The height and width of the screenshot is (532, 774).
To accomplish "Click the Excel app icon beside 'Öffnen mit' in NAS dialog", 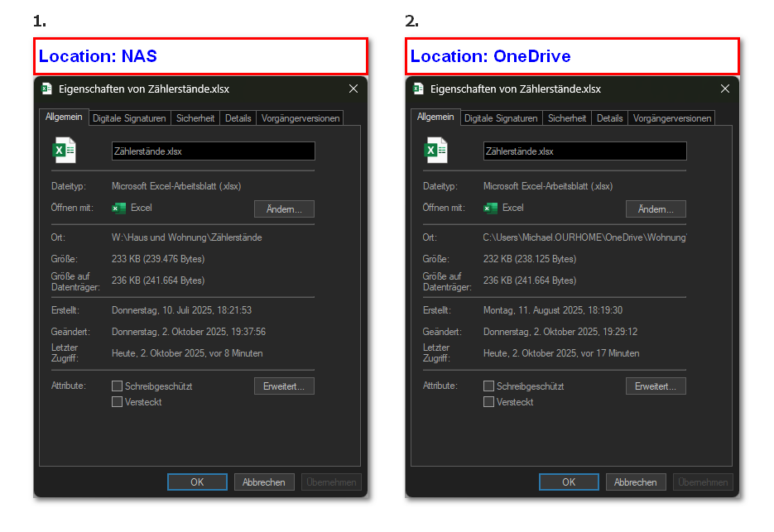I will [x=119, y=208].
